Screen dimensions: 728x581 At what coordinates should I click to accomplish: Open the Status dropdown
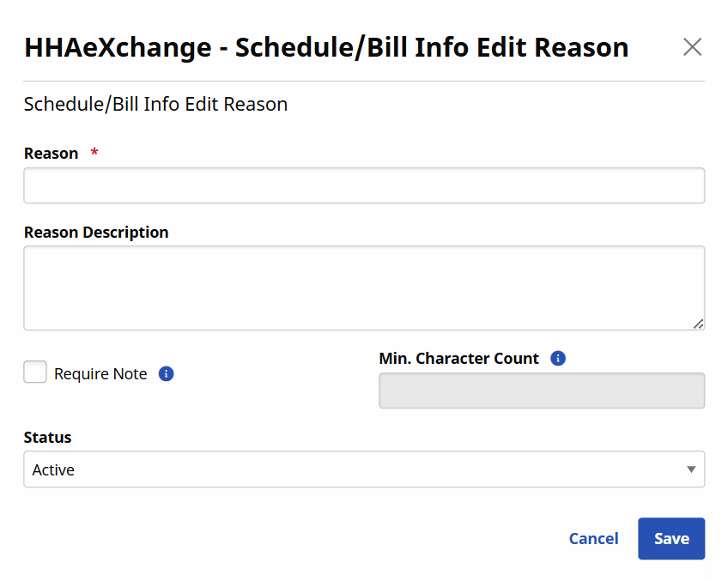point(363,469)
